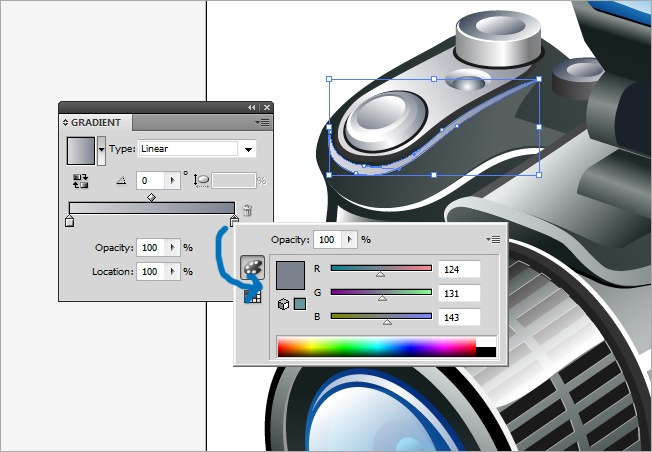Close the Gradient panel
Viewport: 652px width, 452px height.
267,108
